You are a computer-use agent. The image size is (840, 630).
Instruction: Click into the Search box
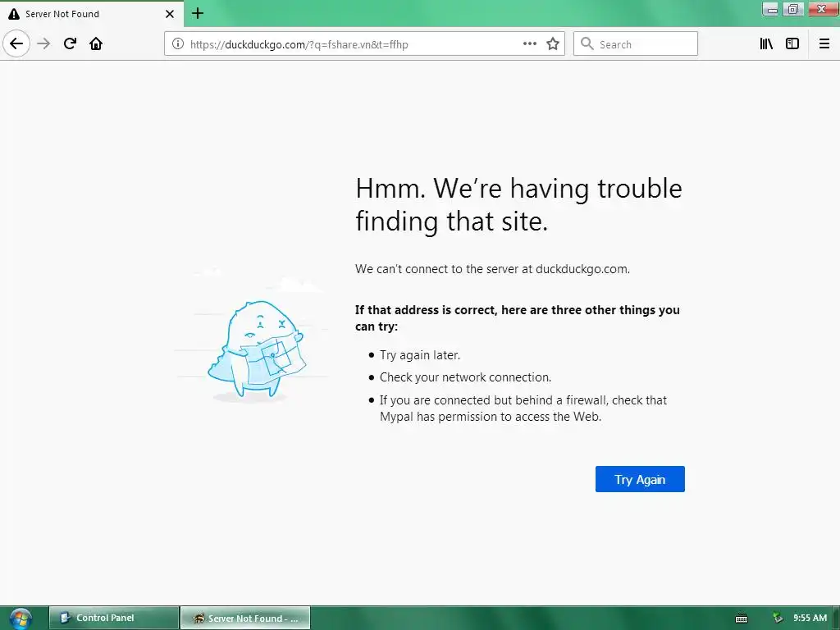pos(636,44)
